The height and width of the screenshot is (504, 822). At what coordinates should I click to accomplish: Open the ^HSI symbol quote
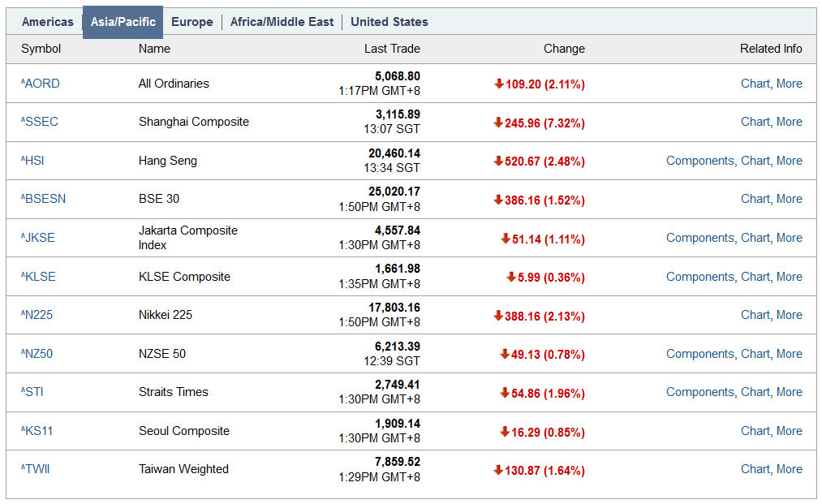tap(33, 161)
